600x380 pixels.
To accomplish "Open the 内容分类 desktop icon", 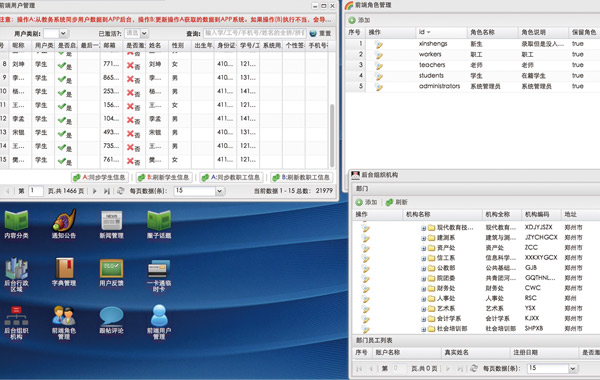I will [16, 225].
